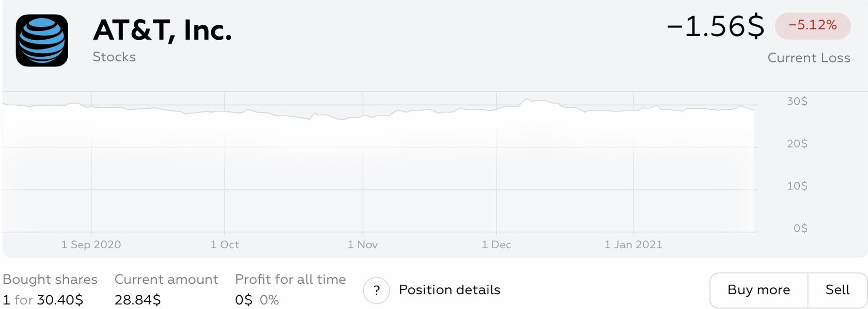Click the AT&T globe logo icon

[x=42, y=40]
